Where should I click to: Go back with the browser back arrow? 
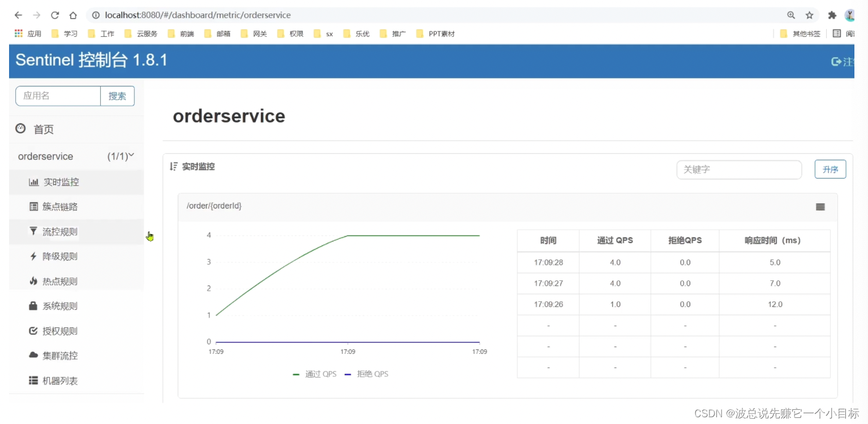click(x=18, y=15)
